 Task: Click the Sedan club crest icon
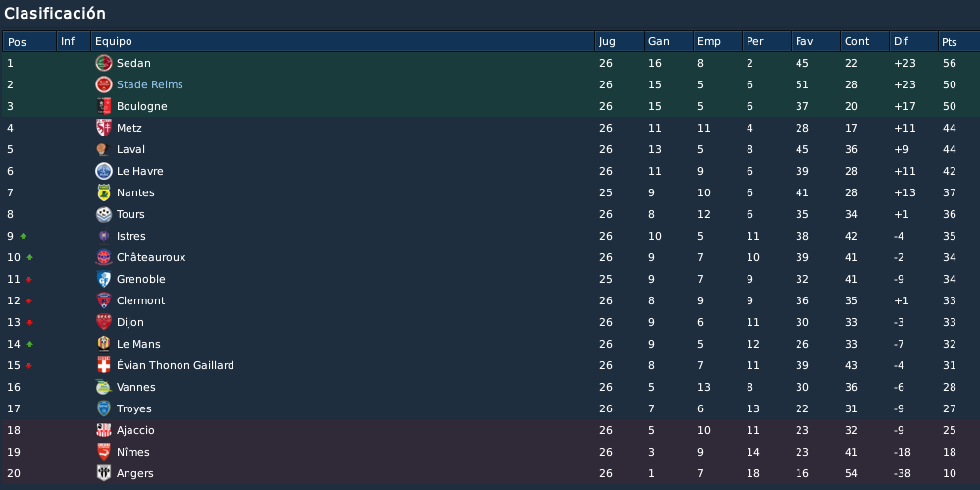point(104,63)
